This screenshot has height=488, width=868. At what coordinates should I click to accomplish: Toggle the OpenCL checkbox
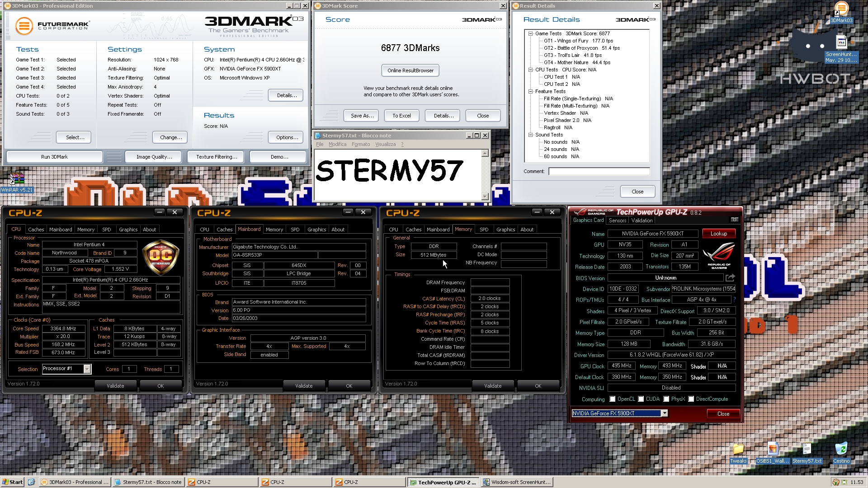point(613,399)
